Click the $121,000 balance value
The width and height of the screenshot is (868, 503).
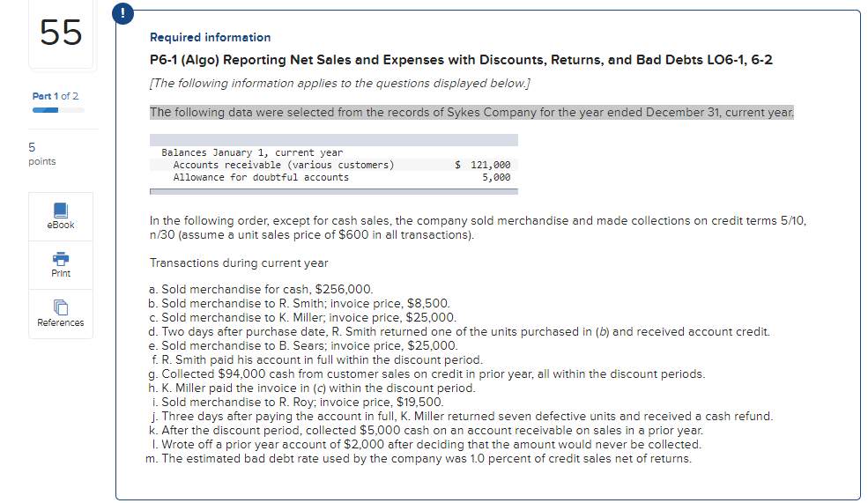point(483,165)
